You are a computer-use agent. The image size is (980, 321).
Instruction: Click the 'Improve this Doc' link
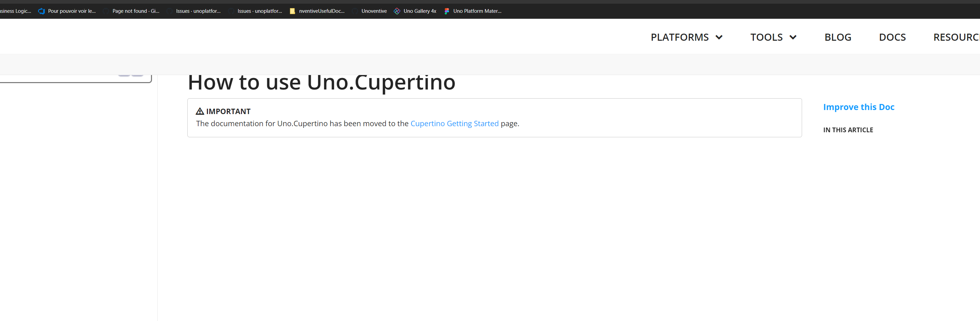[859, 107]
